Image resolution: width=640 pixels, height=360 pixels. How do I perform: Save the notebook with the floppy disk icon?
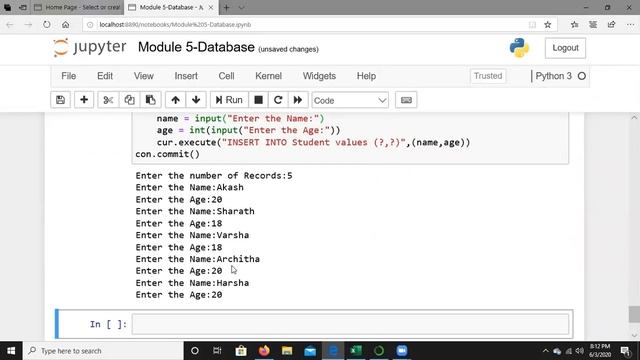pyautogui.click(x=60, y=100)
